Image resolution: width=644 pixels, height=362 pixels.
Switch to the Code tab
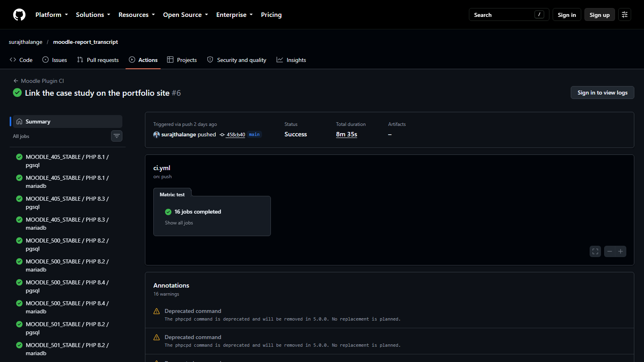click(x=21, y=60)
